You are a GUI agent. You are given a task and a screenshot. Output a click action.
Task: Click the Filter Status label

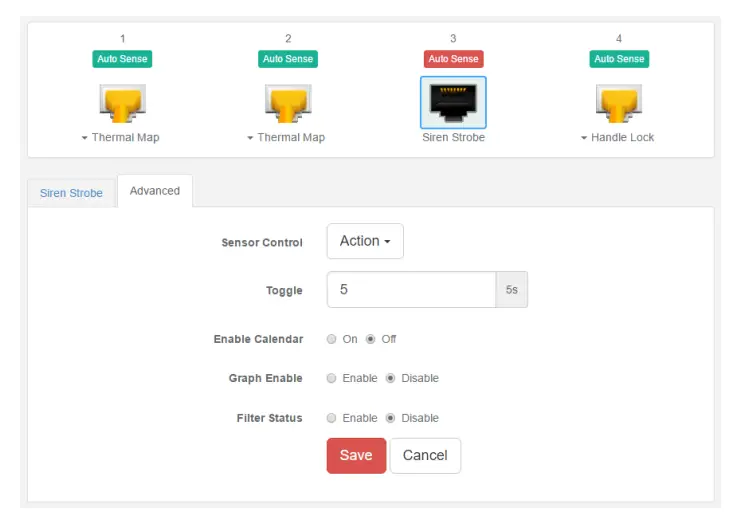click(x=269, y=418)
